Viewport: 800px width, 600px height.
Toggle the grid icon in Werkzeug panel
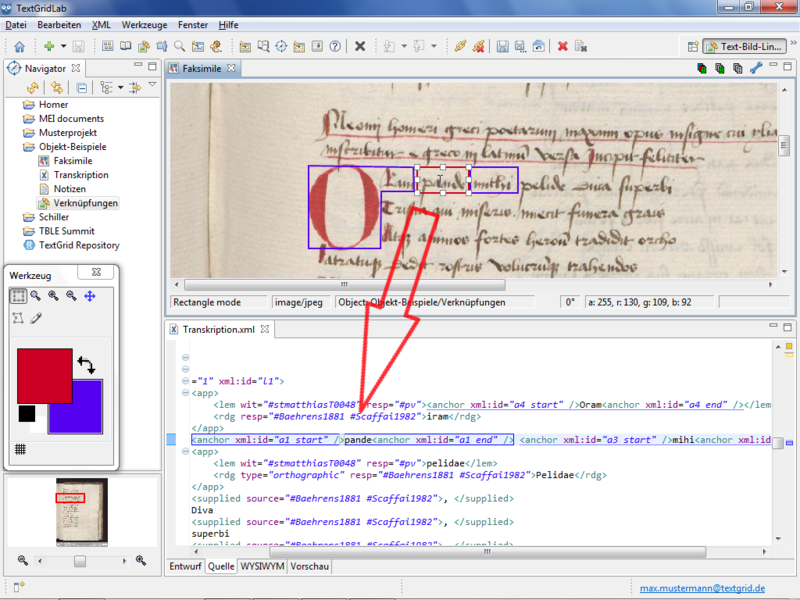(x=19, y=449)
